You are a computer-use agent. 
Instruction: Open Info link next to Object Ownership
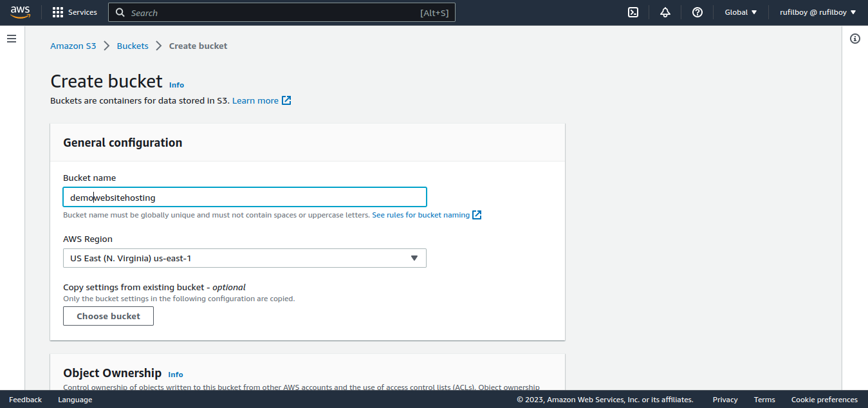pyautogui.click(x=176, y=375)
